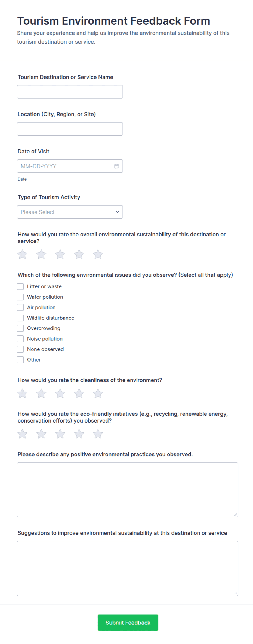Check the Litter or waste option

tap(20, 286)
